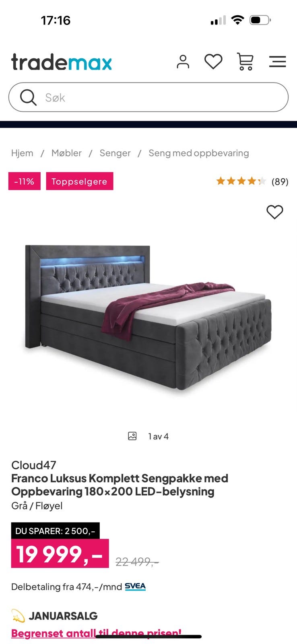The image size is (297, 644).
Task: Go to Hjem breadcrumb
Action: [22, 153]
